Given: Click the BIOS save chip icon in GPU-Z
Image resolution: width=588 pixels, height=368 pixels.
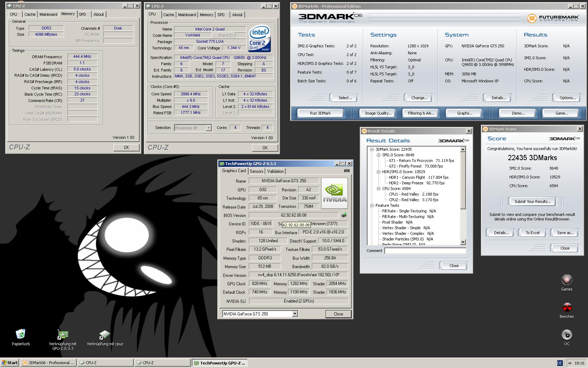Looking at the screenshot, I should (344, 215).
